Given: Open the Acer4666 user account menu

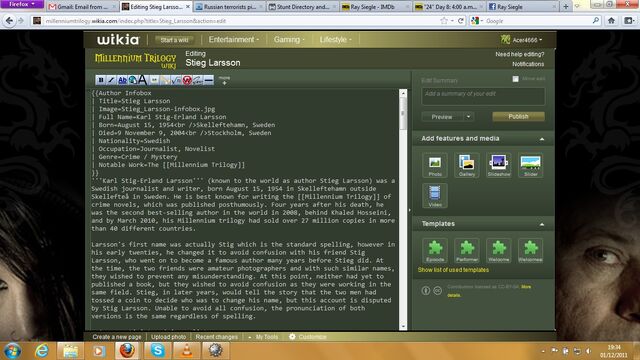Looking at the screenshot, I should point(522,40).
